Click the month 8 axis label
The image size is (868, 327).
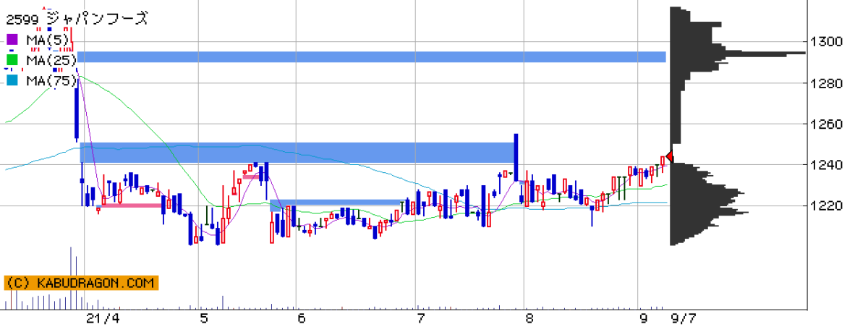(529, 318)
